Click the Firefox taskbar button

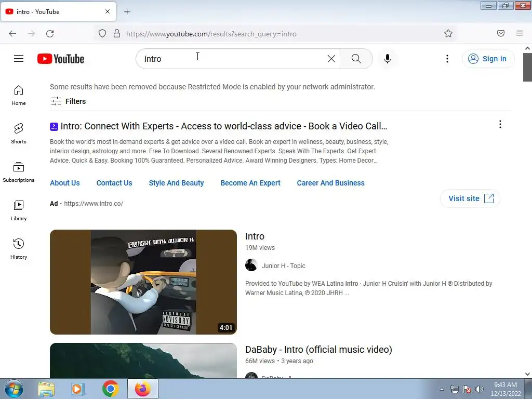click(143, 389)
